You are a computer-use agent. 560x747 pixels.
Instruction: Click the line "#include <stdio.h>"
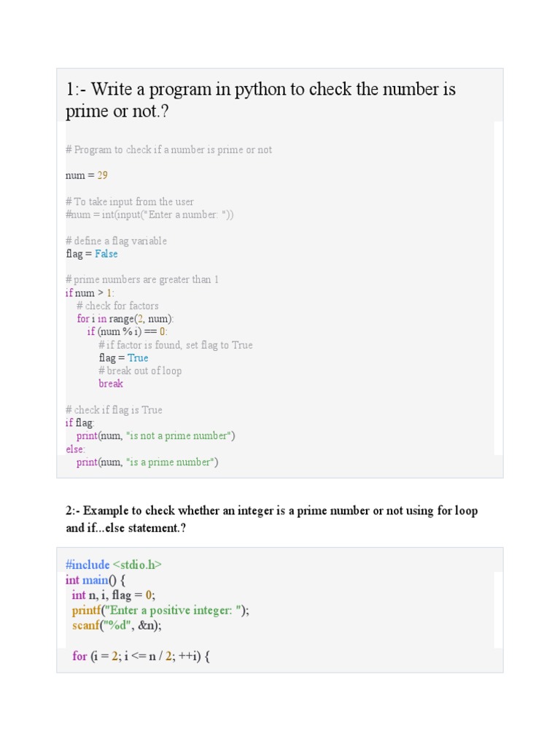[x=113, y=565]
